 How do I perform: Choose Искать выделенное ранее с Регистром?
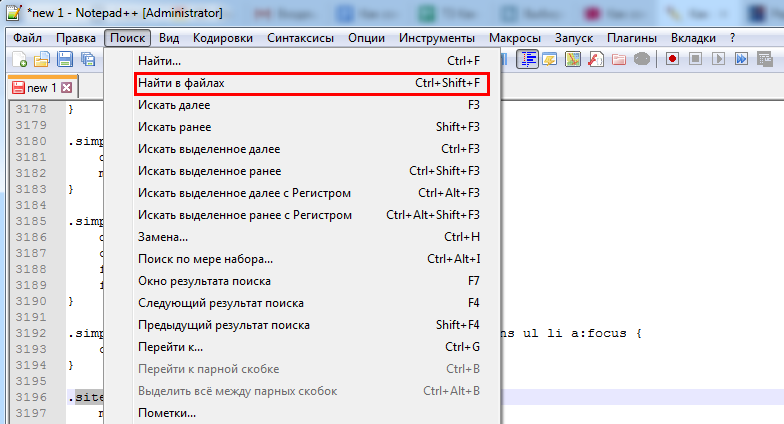click(x=302, y=215)
